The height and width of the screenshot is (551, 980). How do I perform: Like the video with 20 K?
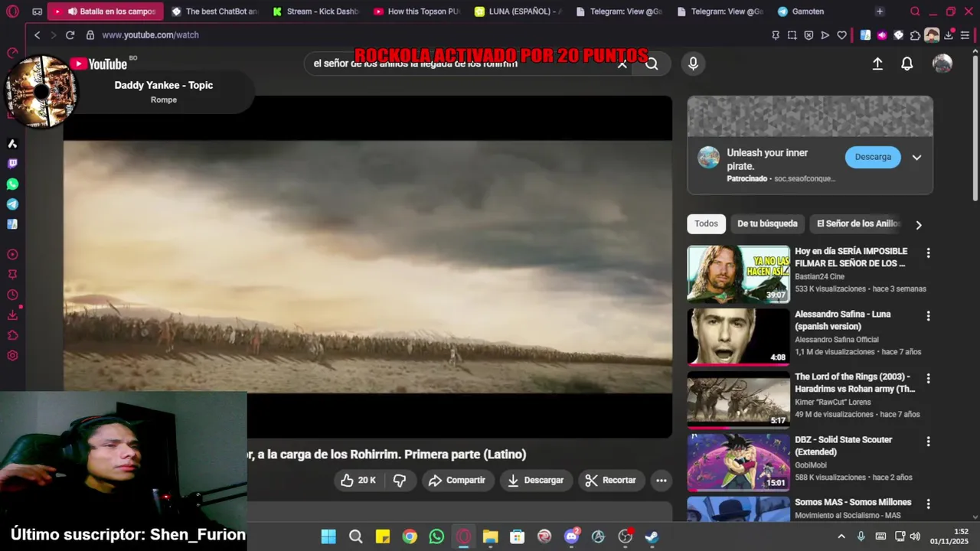pyautogui.click(x=358, y=481)
